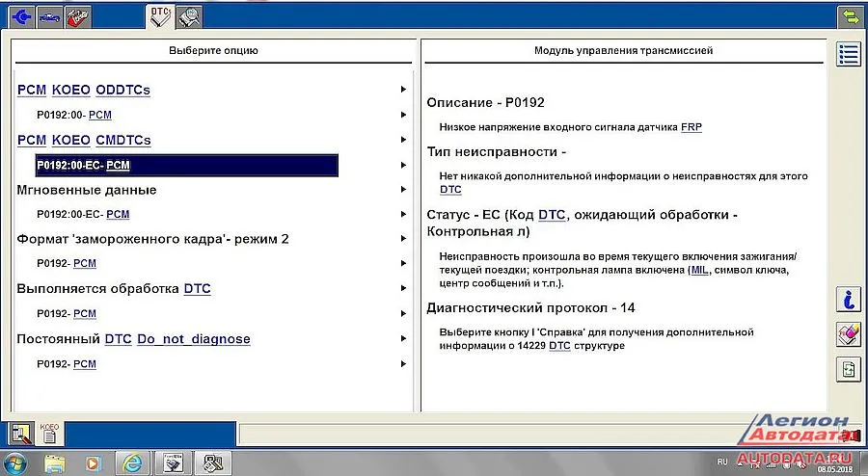The image size is (868, 476).
Task: Open the magnifier datalogger tab
Action: point(189,17)
